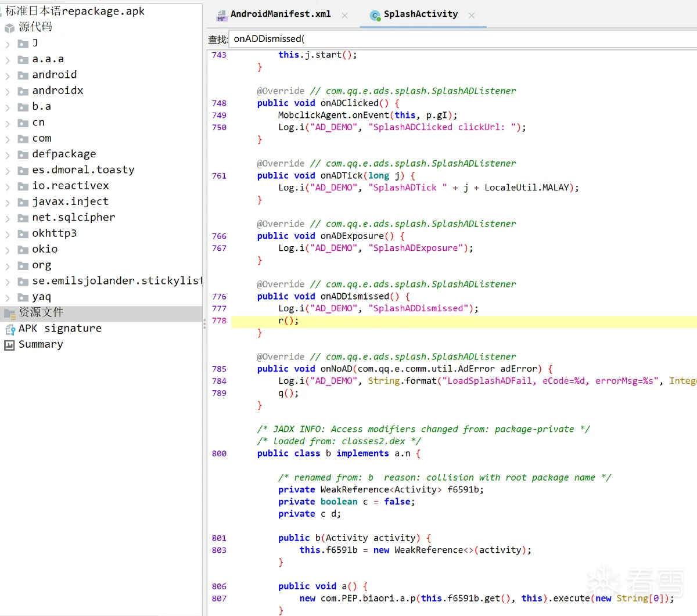Click the APK signature icon
The height and width of the screenshot is (616, 697).
point(9,329)
